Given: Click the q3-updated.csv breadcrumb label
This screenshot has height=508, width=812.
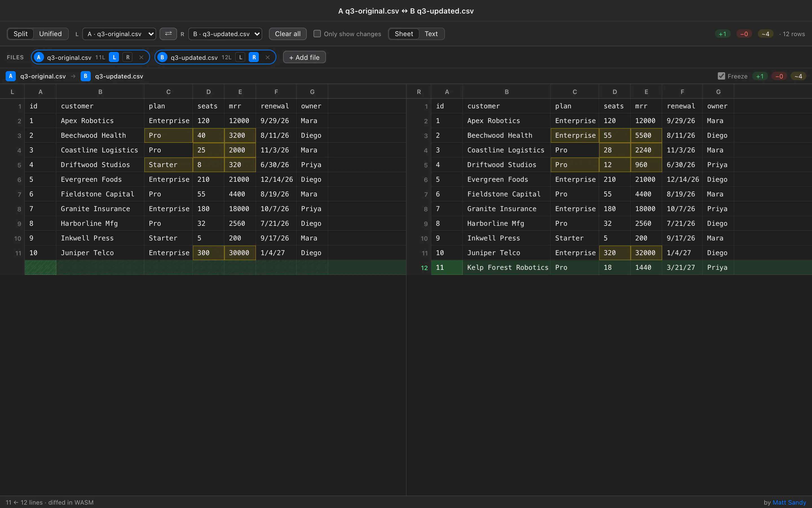Looking at the screenshot, I should [119, 76].
